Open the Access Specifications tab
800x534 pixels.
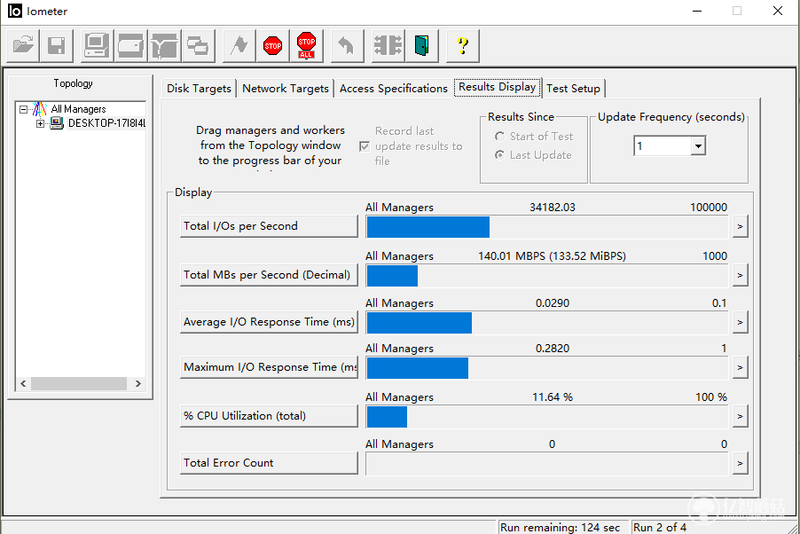click(x=393, y=88)
